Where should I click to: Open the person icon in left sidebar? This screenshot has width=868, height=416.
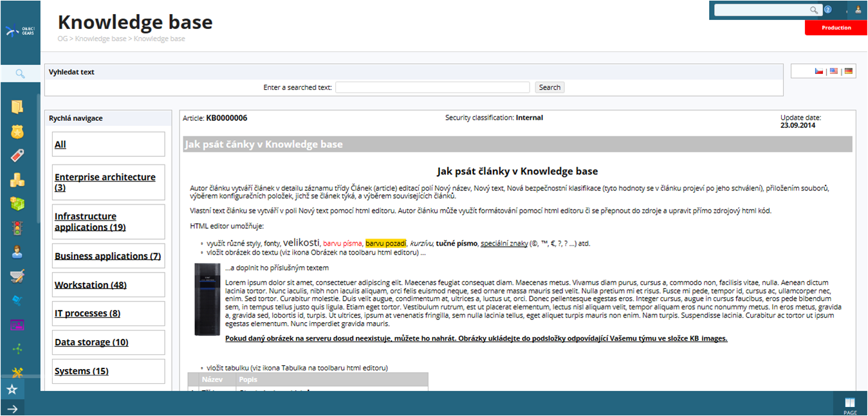click(x=17, y=252)
